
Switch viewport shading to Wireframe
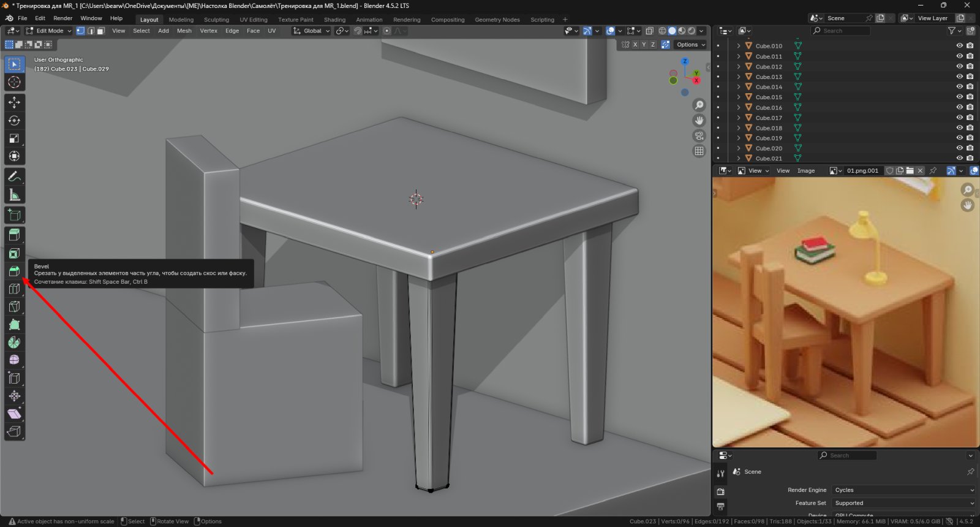point(662,31)
